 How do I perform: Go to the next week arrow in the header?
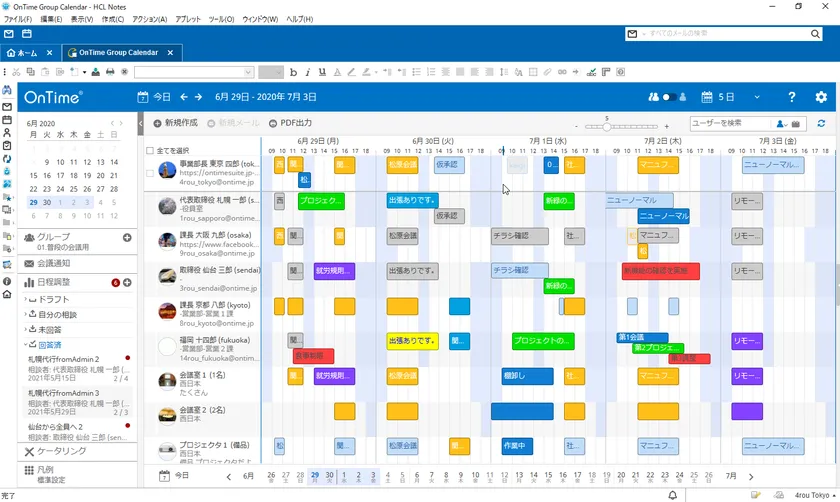click(x=198, y=97)
